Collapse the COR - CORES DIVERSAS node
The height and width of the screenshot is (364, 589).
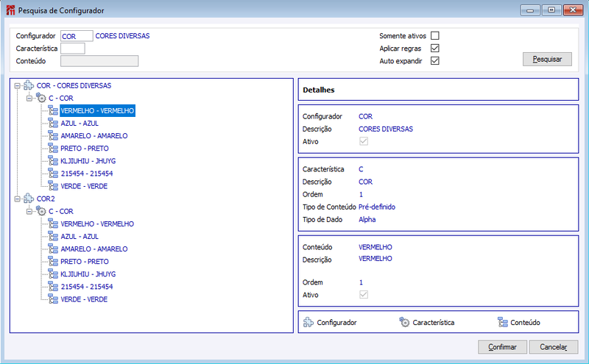pos(17,85)
